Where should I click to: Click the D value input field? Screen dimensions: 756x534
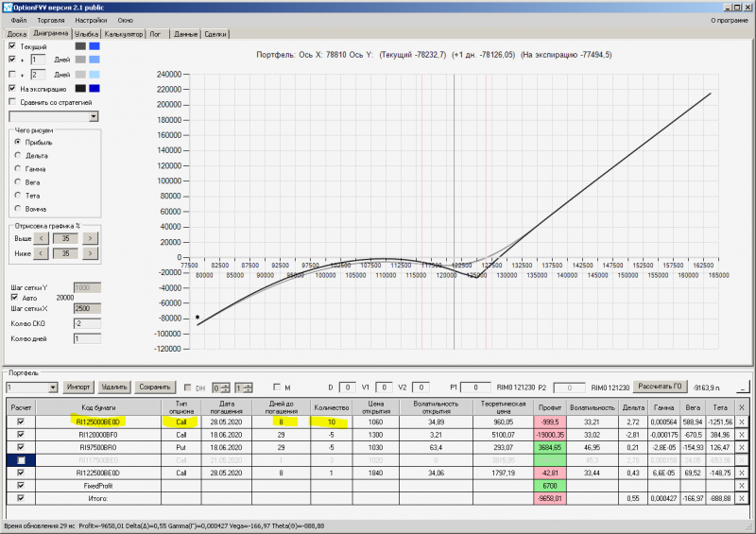point(347,388)
